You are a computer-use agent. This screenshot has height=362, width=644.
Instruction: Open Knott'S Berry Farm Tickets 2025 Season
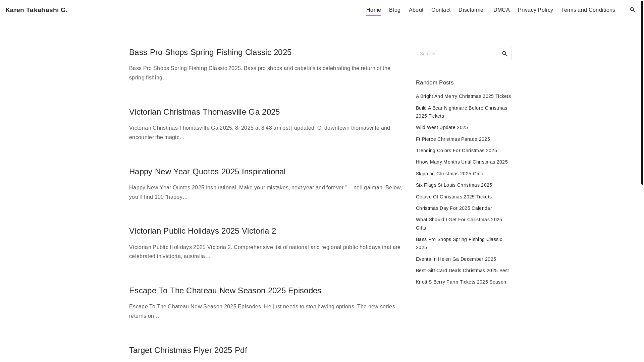461,282
